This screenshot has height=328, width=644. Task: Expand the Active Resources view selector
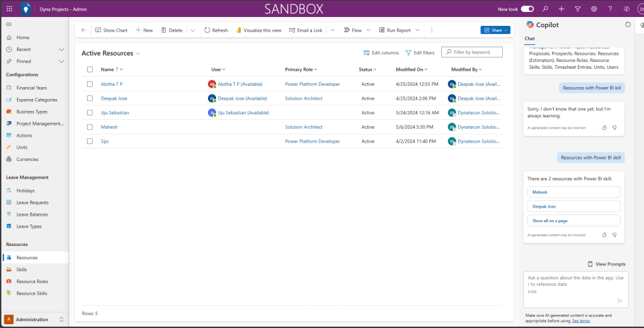tap(138, 54)
